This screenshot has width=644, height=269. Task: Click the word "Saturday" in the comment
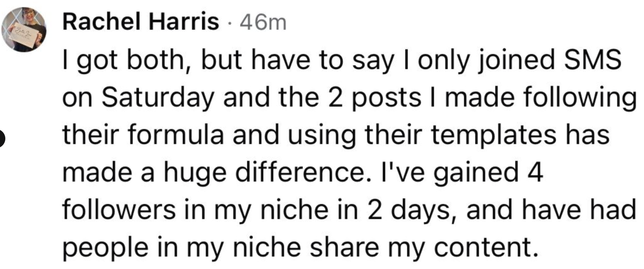tap(158, 98)
